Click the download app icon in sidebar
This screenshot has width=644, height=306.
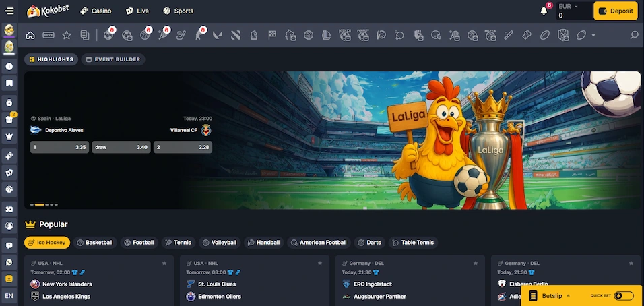point(9,278)
